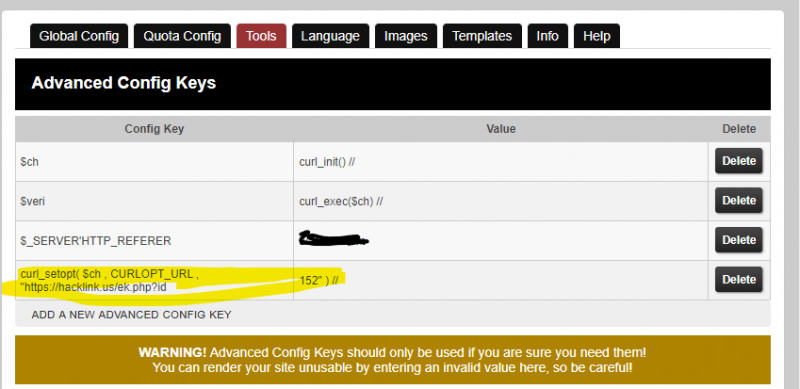Click the curl_exec($ch) value cell
This screenshot has height=389, width=800.
(x=501, y=201)
